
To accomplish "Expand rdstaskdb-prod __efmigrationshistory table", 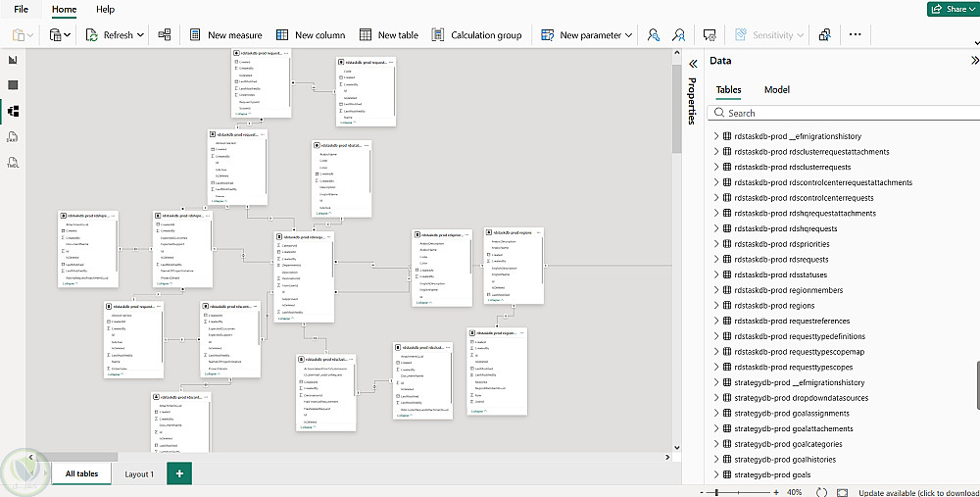I will pyautogui.click(x=716, y=136).
